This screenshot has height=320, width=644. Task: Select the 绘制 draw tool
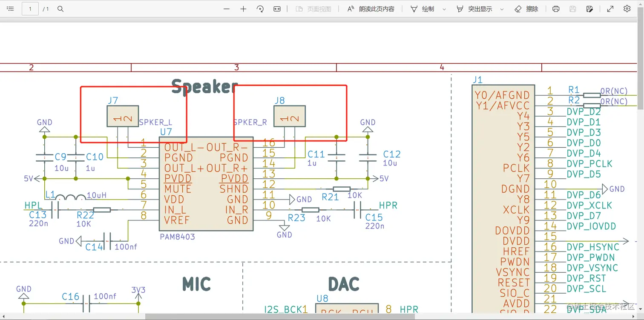pyautogui.click(x=423, y=9)
